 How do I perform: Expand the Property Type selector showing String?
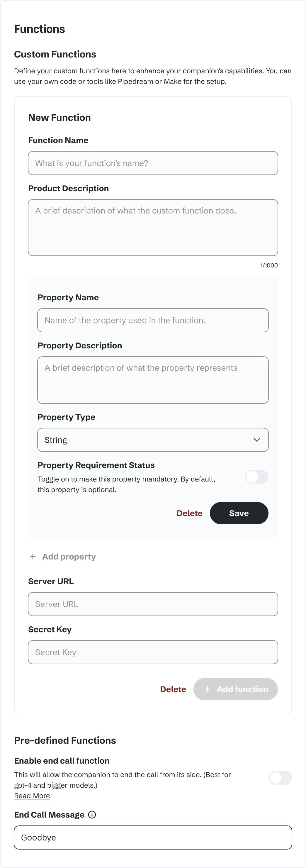coord(153,439)
